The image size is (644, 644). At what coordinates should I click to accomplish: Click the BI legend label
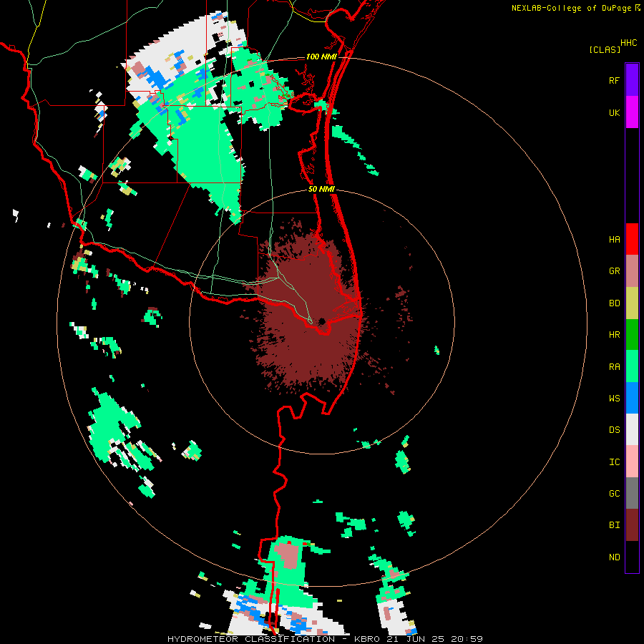click(x=614, y=525)
